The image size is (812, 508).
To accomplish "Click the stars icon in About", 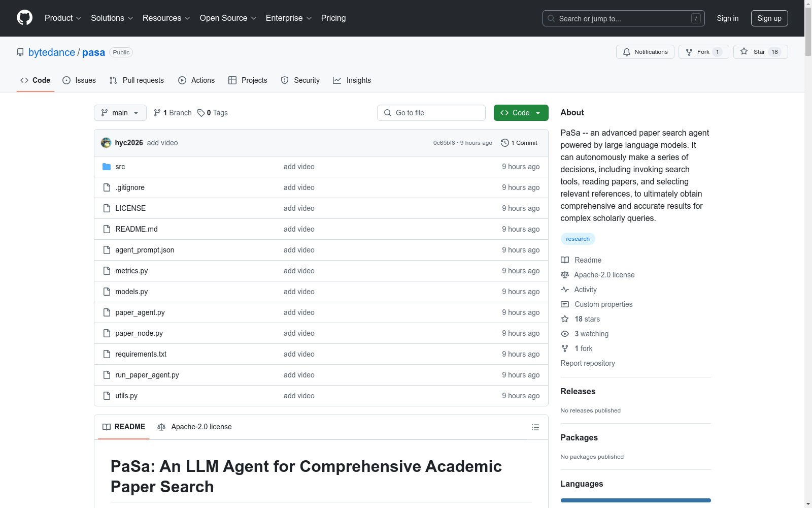I will [x=565, y=319].
